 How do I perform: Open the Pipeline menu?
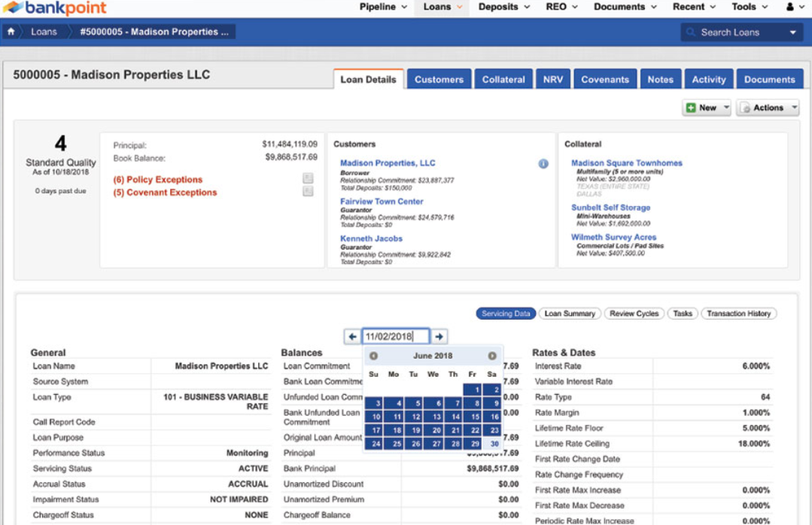(x=383, y=7)
